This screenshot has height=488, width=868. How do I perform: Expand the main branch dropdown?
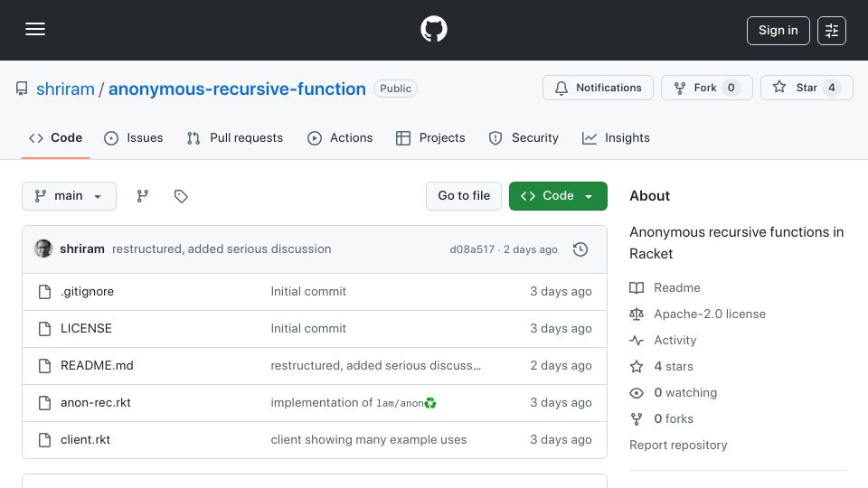[70, 196]
